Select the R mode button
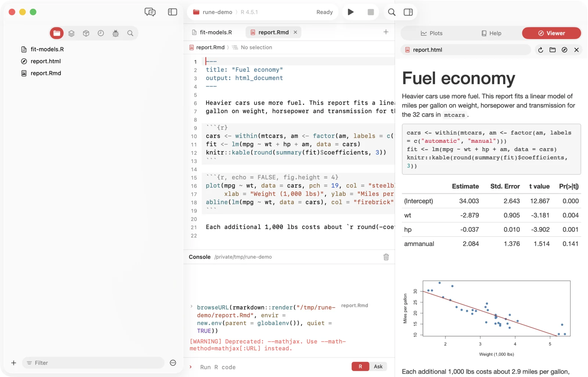Screen dimensions: 588x377 pos(360,367)
